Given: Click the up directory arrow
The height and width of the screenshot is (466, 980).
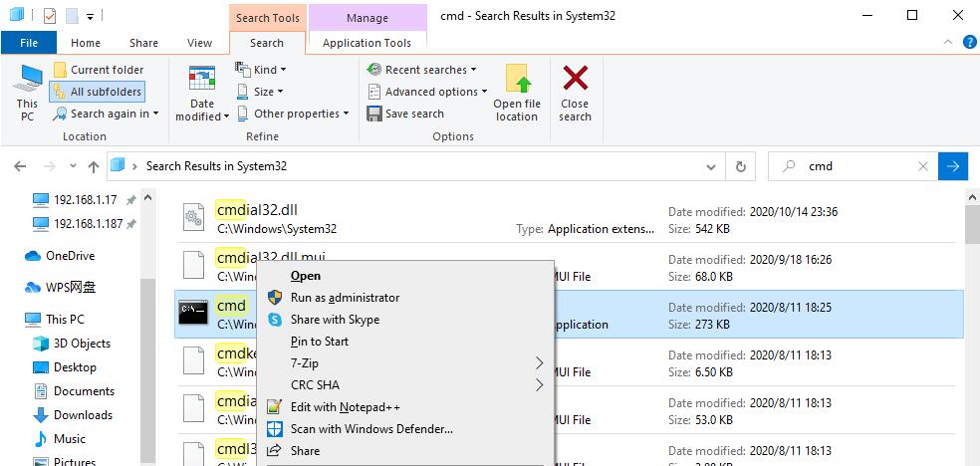Looking at the screenshot, I should click(x=94, y=166).
